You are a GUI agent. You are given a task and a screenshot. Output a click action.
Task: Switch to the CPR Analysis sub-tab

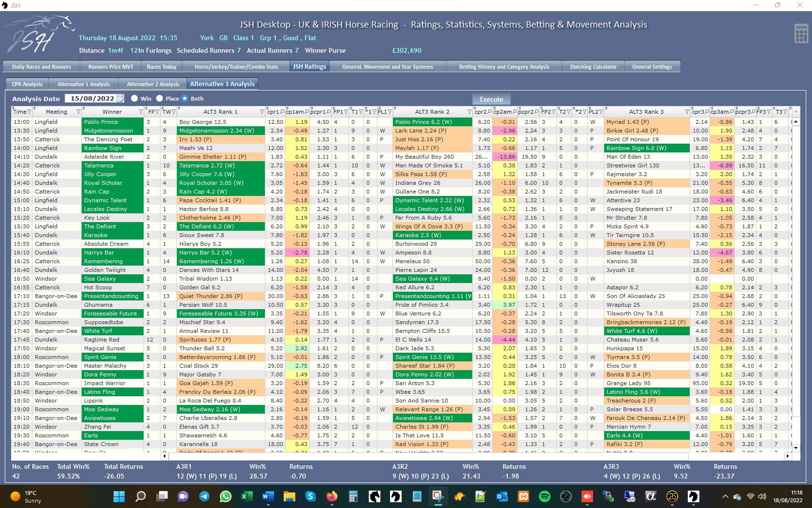[x=27, y=84]
